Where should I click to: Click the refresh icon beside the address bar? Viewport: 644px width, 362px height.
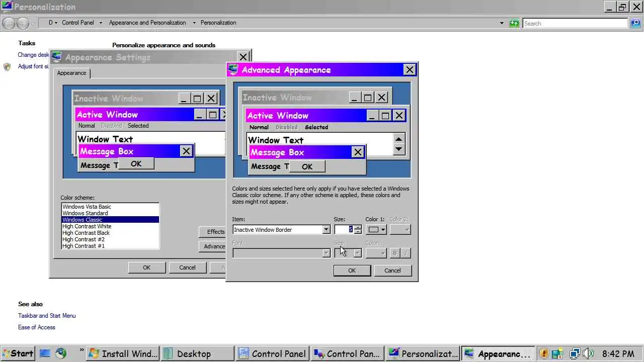coord(514,23)
